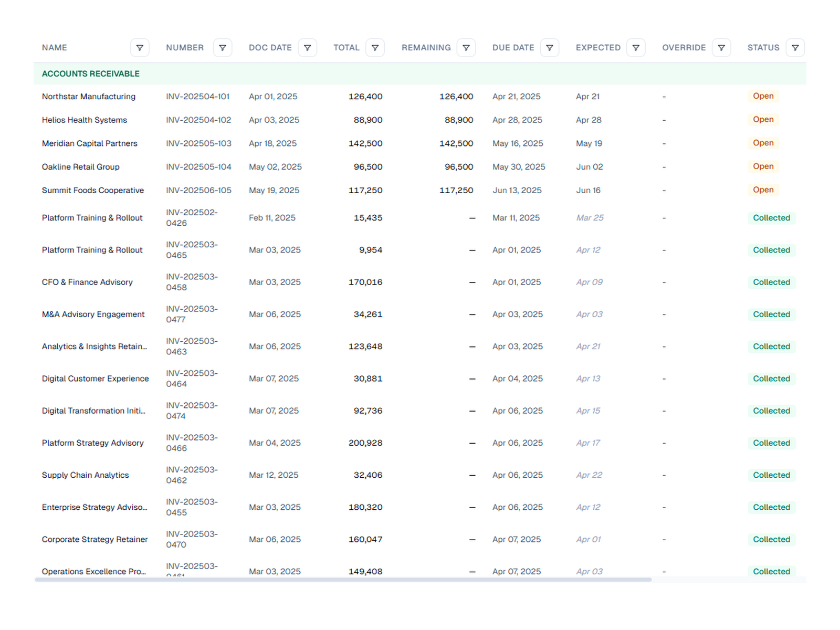Click the Open status badge for Helios Health Systems
This screenshot has width=840, height=630.
(763, 120)
